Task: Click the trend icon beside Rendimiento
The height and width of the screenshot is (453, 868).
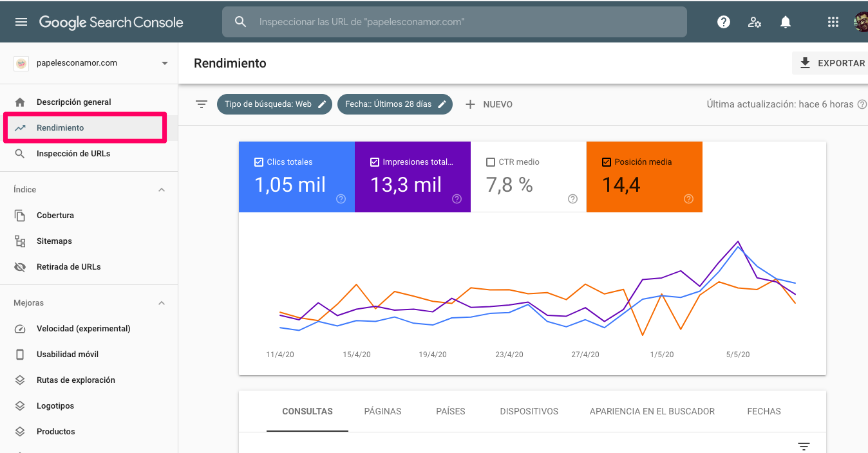Action: coord(20,128)
